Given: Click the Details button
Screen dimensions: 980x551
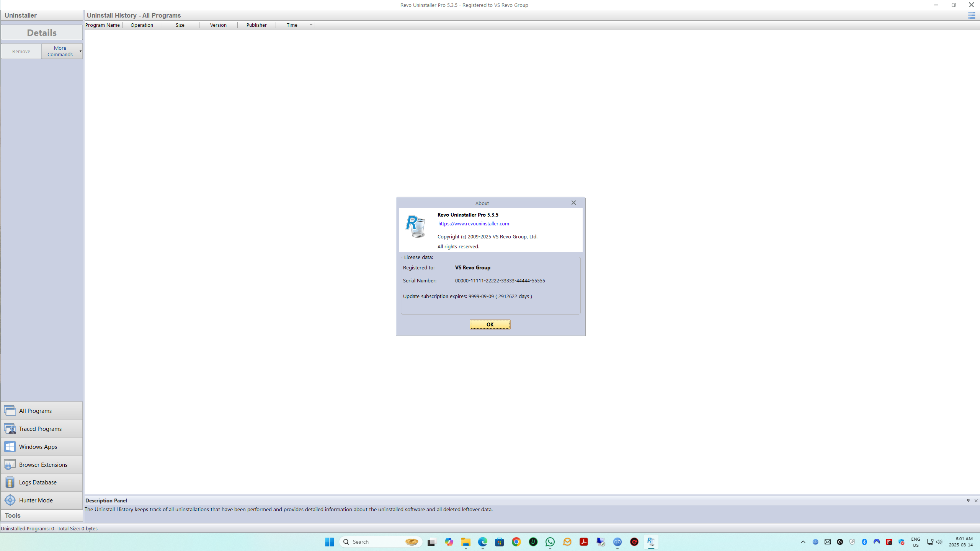Looking at the screenshot, I should pyautogui.click(x=42, y=33).
